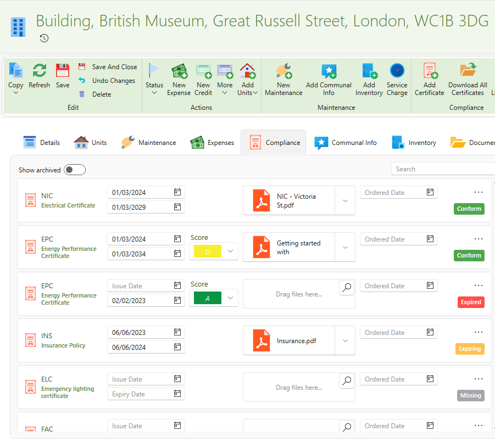
Task: Switch to the Maintenance tab
Action: click(148, 143)
